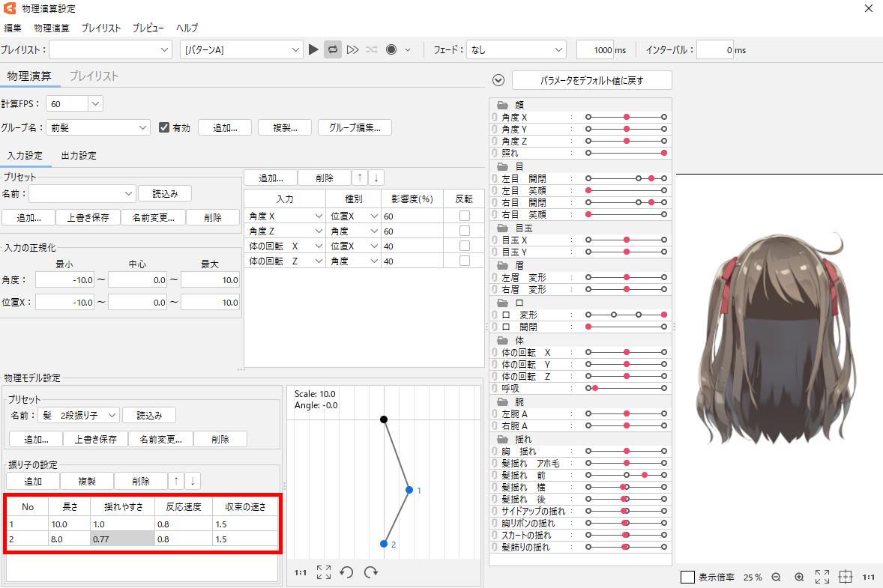Click the 1000 ms fade time field

pos(596,49)
